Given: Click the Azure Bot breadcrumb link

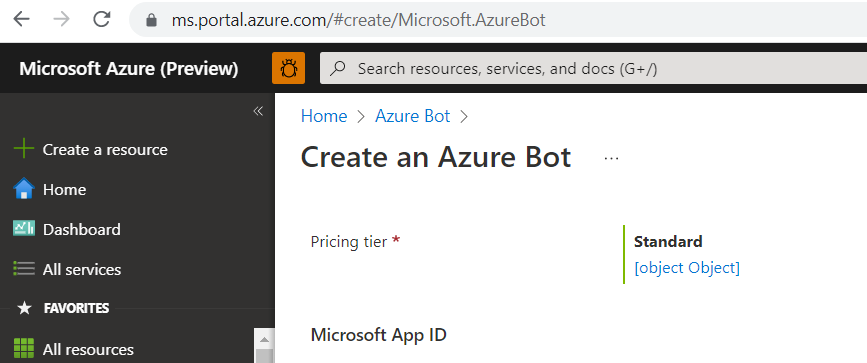Looking at the screenshot, I should (x=412, y=116).
